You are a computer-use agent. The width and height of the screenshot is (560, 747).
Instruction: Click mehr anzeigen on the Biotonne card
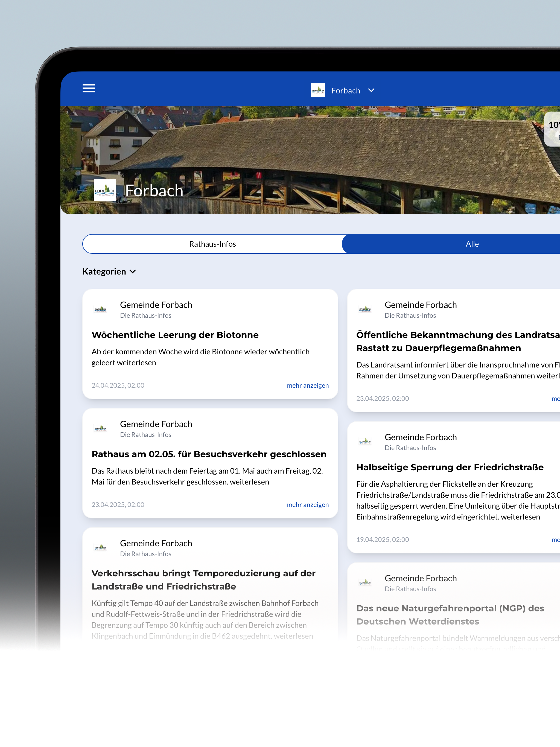tap(308, 385)
